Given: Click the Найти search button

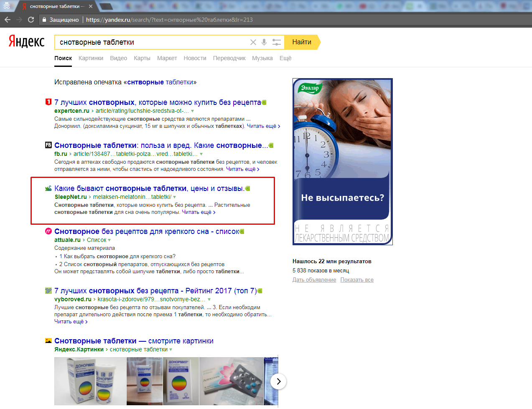Looking at the screenshot, I should point(302,42).
